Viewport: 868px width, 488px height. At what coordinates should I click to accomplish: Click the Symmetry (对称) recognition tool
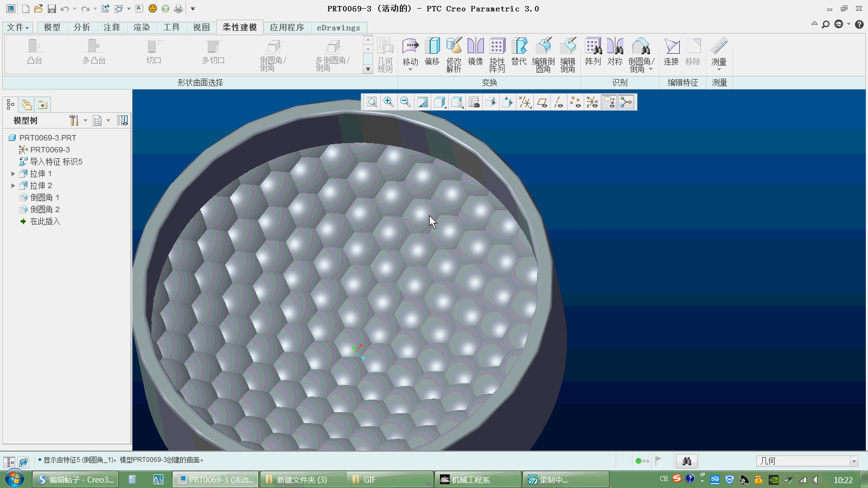(x=615, y=52)
